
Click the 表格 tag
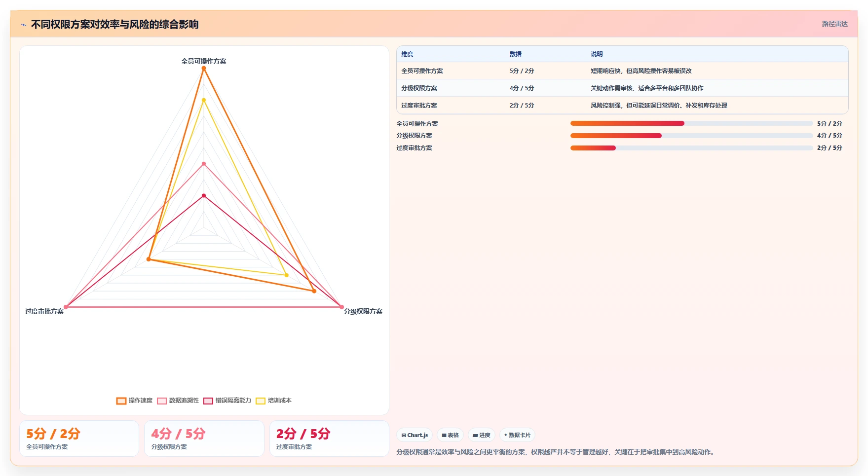pyautogui.click(x=450, y=435)
